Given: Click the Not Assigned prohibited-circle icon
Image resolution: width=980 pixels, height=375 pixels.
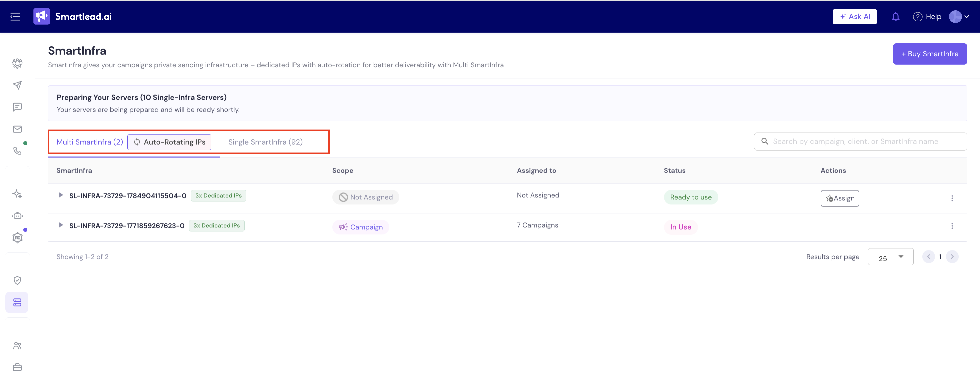Looking at the screenshot, I should tap(343, 197).
